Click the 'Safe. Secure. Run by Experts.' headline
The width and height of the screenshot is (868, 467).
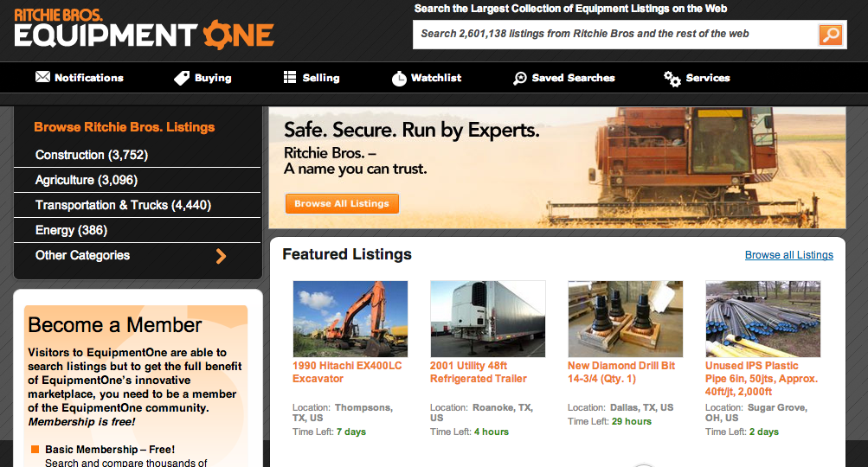click(x=411, y=130)
